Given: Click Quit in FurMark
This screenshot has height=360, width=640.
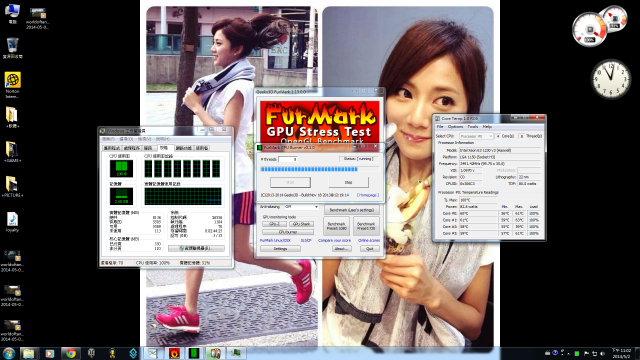Looking at the screenshot, I should coord(369,249).
